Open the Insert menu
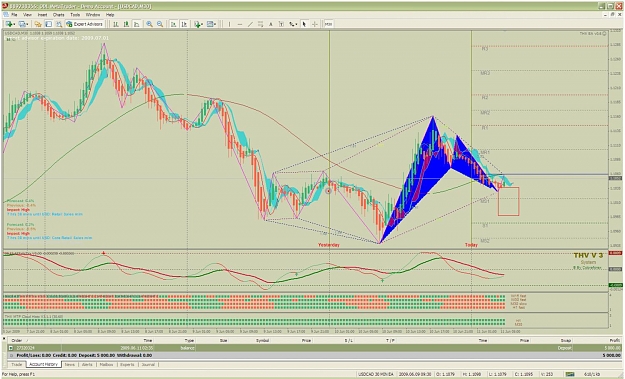The width and height of the screenshot is (625, 379). 42,14
